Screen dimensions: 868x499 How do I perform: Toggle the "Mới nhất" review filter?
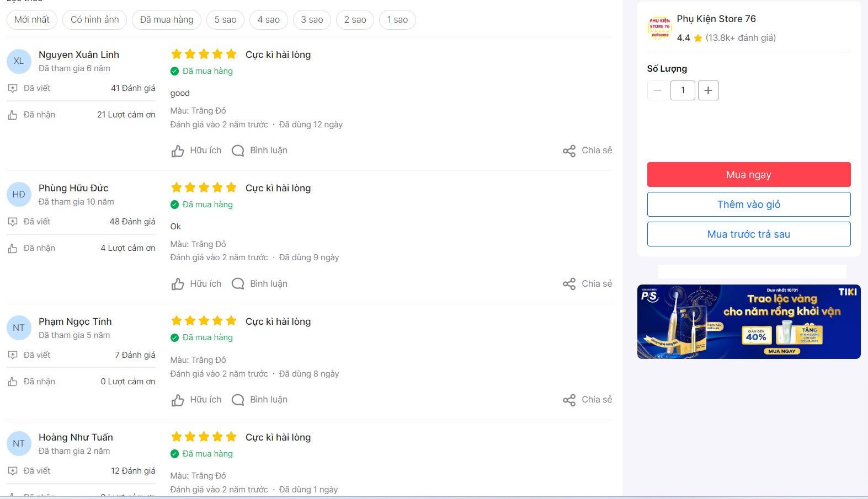[x=32, y=20]
